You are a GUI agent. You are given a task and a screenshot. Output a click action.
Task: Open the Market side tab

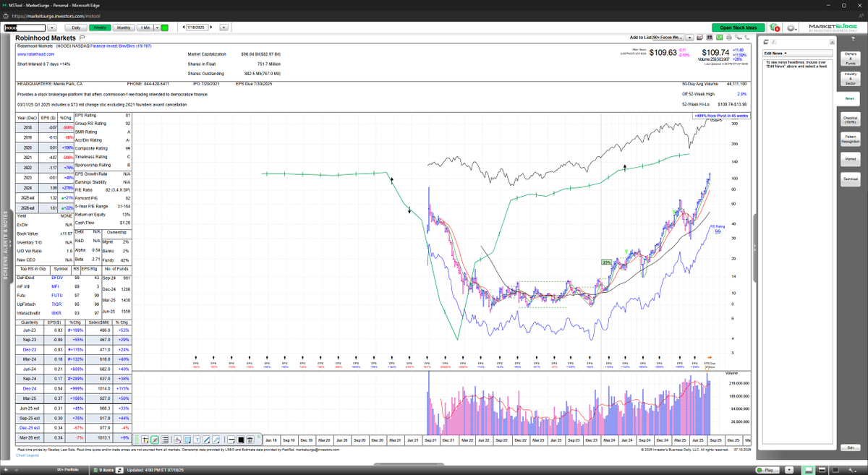(x=851, y=158)
